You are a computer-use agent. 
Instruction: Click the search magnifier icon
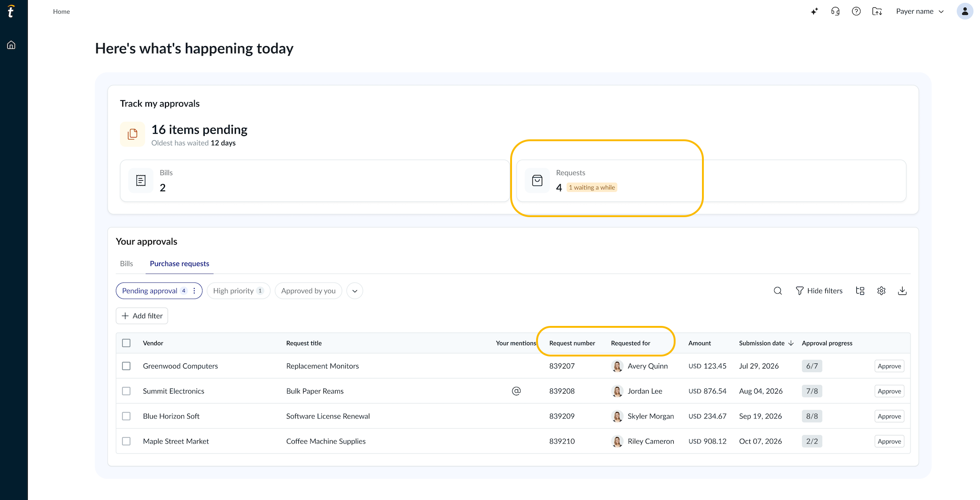coord(778,291)
